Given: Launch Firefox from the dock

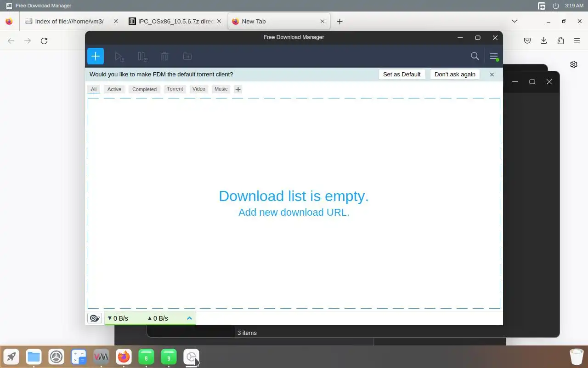Looking at the screenshot, I should pos(124,356).
